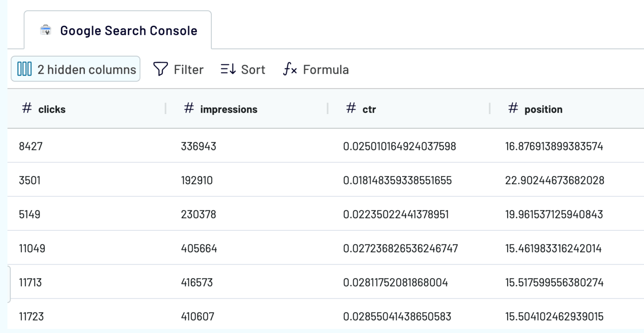Click the Sort arrow icon
The image size is (644, 333).
point(228,69)
